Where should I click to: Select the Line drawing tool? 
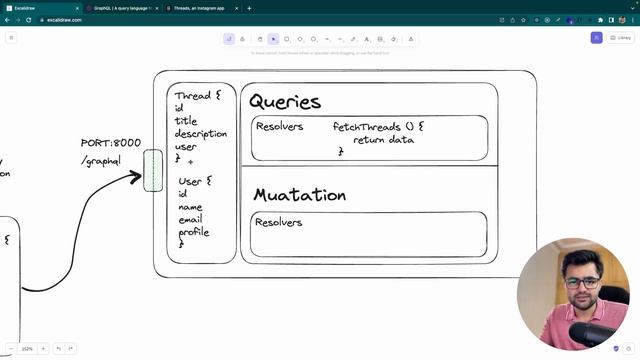click(340, 39)
